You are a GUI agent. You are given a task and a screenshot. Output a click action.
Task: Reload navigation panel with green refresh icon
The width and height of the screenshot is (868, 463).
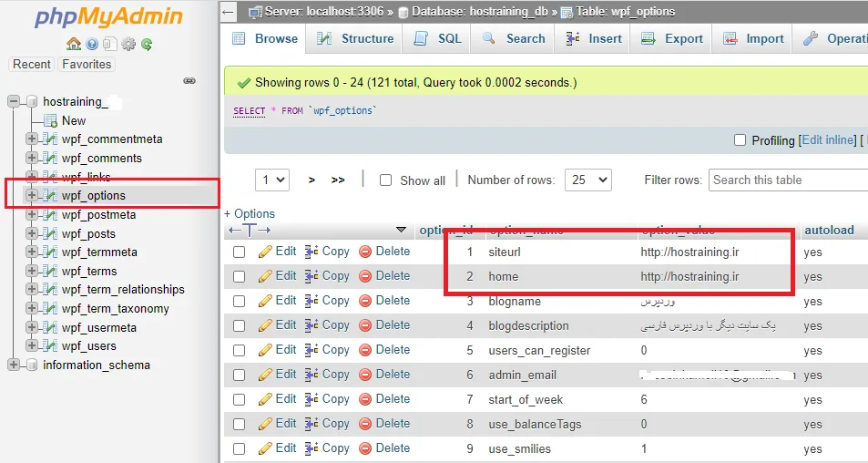pos(147,44)
